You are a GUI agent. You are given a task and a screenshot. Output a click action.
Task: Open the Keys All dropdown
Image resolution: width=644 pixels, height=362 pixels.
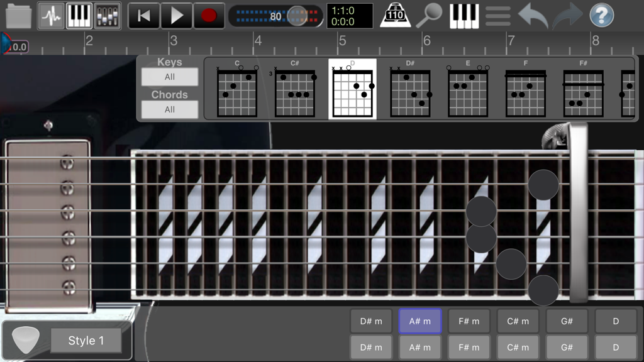coord(169,77)
